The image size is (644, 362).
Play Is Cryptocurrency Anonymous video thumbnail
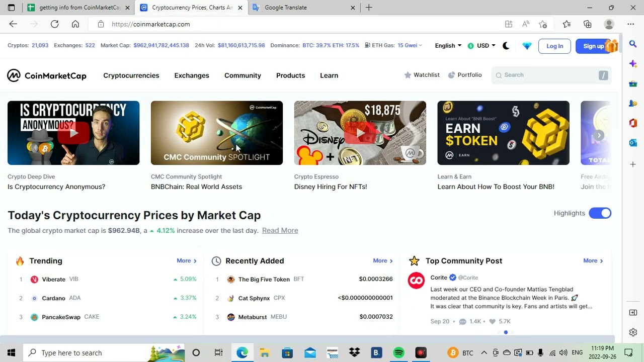pyautogui.click(x=73, y=133)
